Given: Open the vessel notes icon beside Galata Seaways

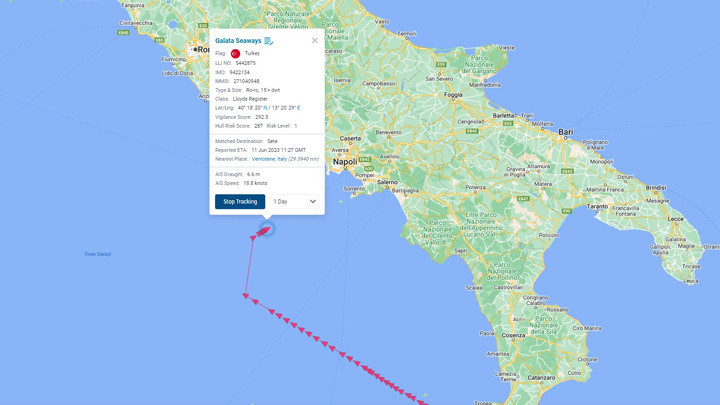Looking at the screenshot, I should coord(269,41).
